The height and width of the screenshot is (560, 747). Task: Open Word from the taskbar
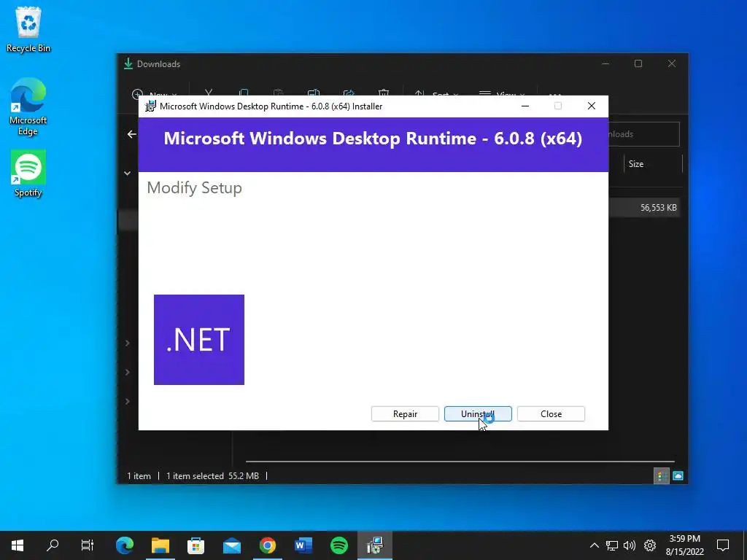[x=303, y=545]
